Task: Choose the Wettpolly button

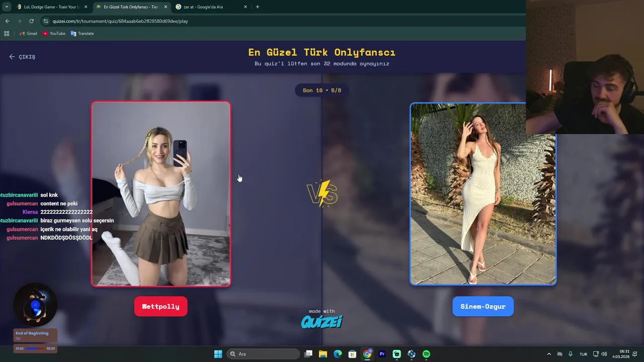Action: pos(161,306)
